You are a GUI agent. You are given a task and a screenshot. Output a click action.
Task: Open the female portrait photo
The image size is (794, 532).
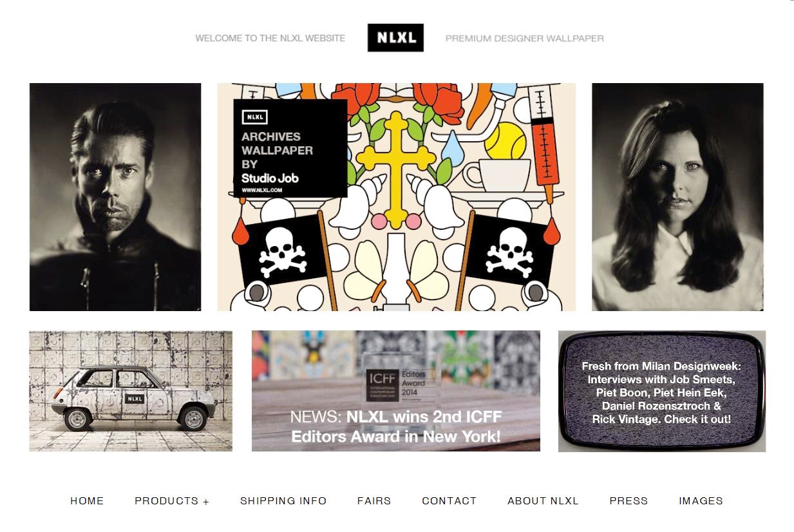tap(677, 197)
